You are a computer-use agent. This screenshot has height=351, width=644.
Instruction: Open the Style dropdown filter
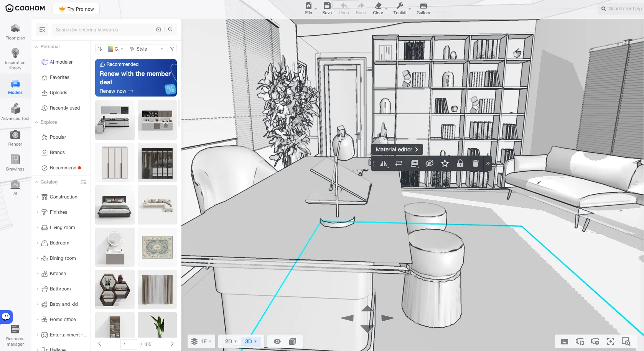(x=147, y=49)
